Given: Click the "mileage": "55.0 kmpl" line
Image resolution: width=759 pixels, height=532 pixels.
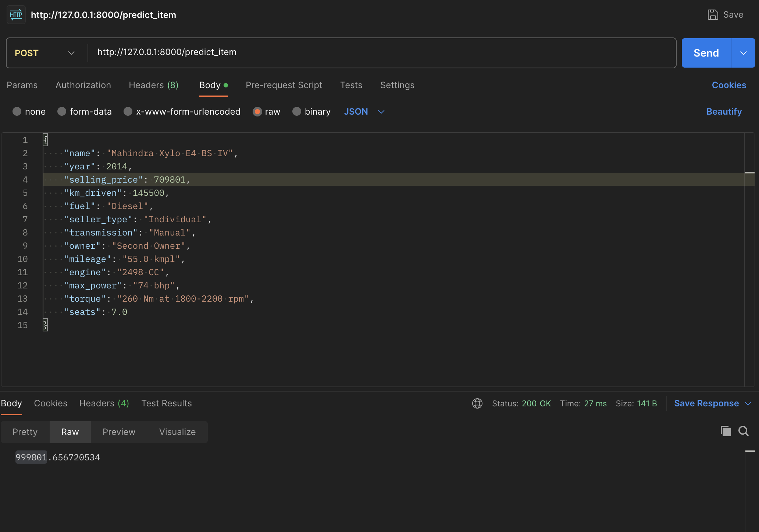Looking at the screenshot, I should click(x=393, y=259).
